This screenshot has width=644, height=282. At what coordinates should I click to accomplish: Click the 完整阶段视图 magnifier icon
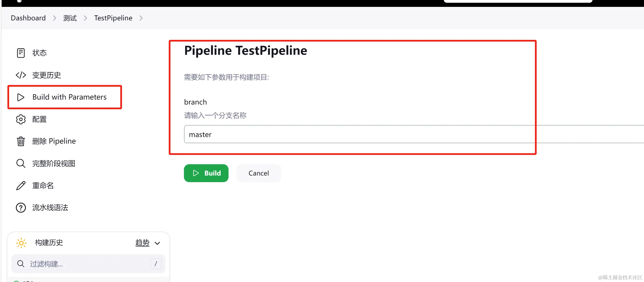pos(21,163)
